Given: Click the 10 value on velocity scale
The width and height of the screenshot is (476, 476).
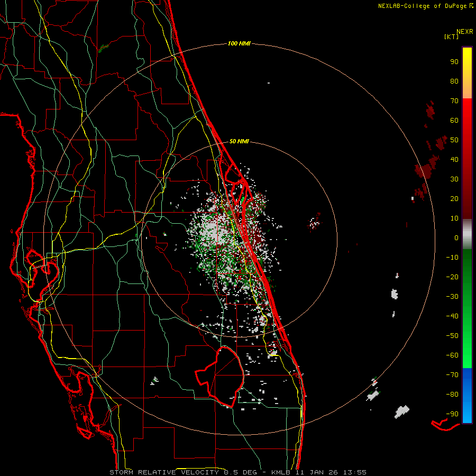Looking at the screenshot, I should [454, 218].
